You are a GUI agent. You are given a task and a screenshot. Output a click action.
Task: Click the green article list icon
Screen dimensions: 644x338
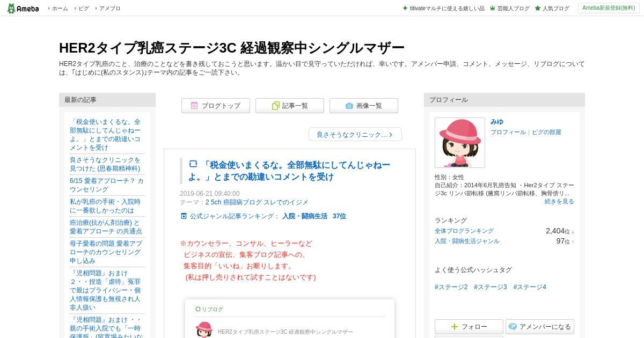tap(275, 106)
